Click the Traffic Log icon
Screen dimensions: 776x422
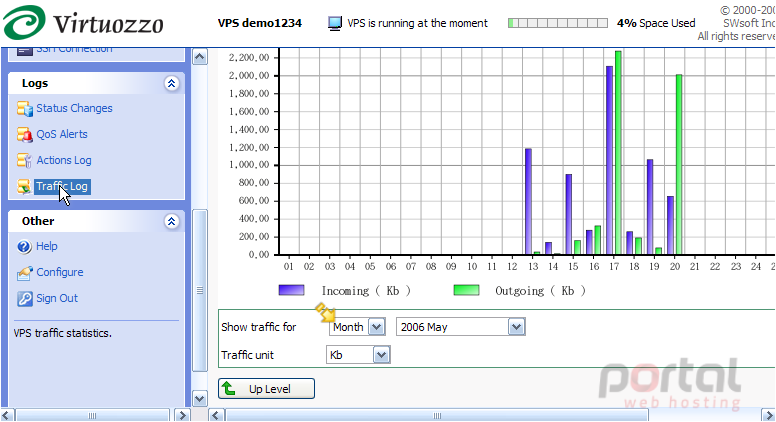pos(24,187)
